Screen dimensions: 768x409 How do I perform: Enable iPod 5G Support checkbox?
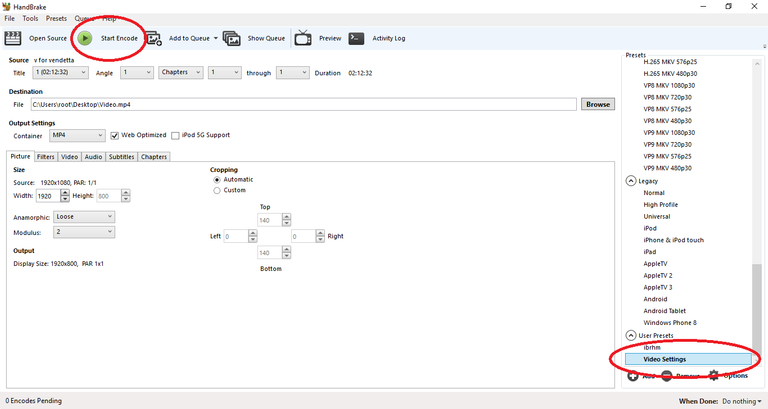click(175, 136)
